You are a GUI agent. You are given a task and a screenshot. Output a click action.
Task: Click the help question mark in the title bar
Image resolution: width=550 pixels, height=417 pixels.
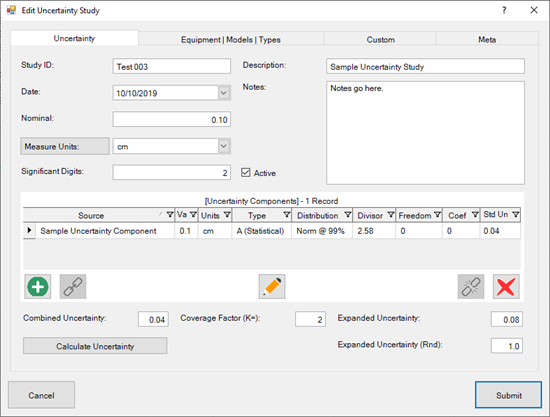coord(504,10)
